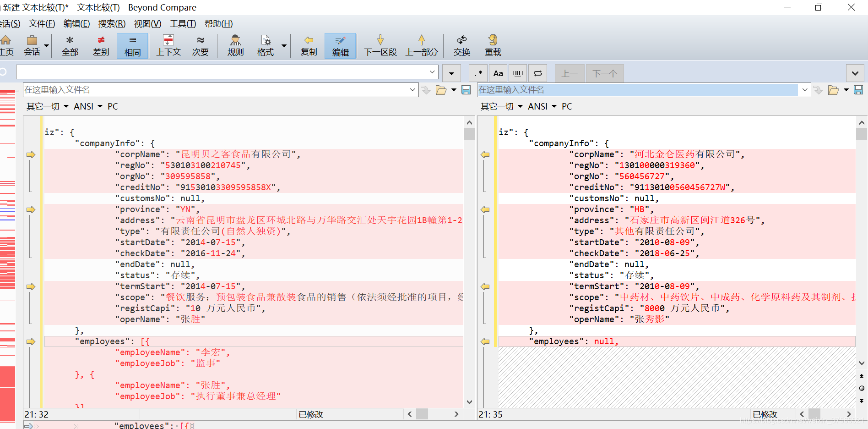The height and width of the screenshot is (429, 868).
Task: Copy left province section to right
Action: tap(31, 209)
